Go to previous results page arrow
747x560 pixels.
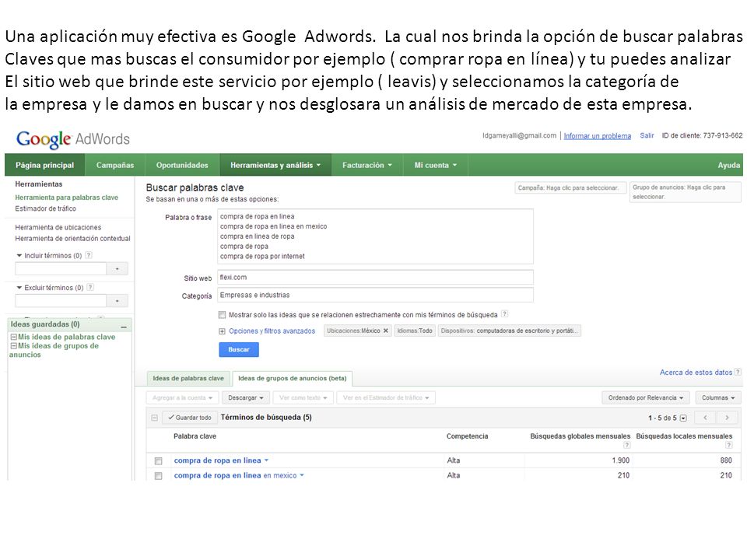[x=706, y=418]
